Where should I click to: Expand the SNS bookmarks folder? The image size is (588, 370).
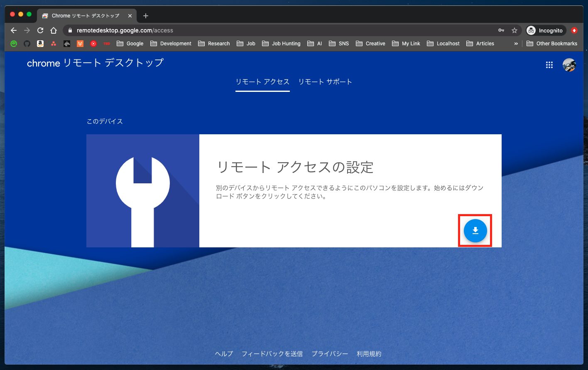[x=338, y=43]
